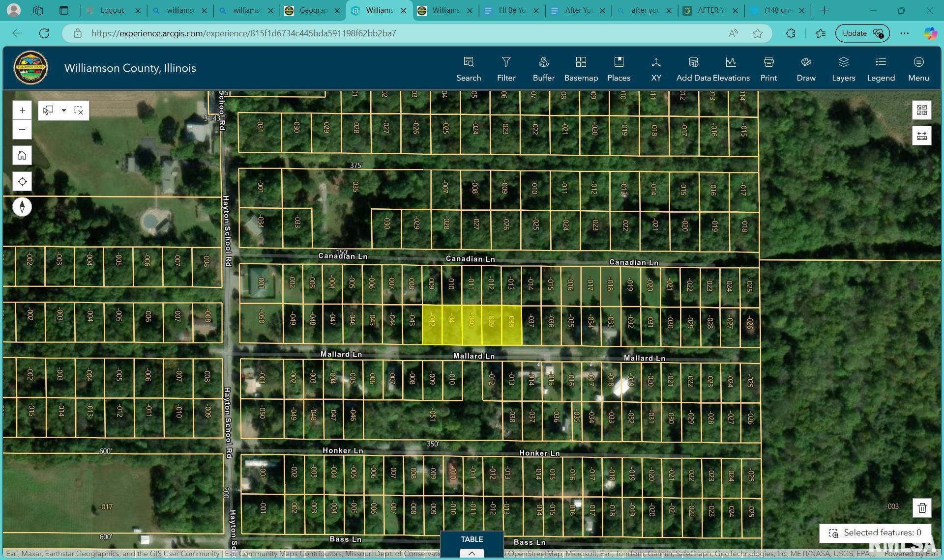Switch to the Logout tab
Viewport: 944px width, 560px height.
tap(113, 10)
